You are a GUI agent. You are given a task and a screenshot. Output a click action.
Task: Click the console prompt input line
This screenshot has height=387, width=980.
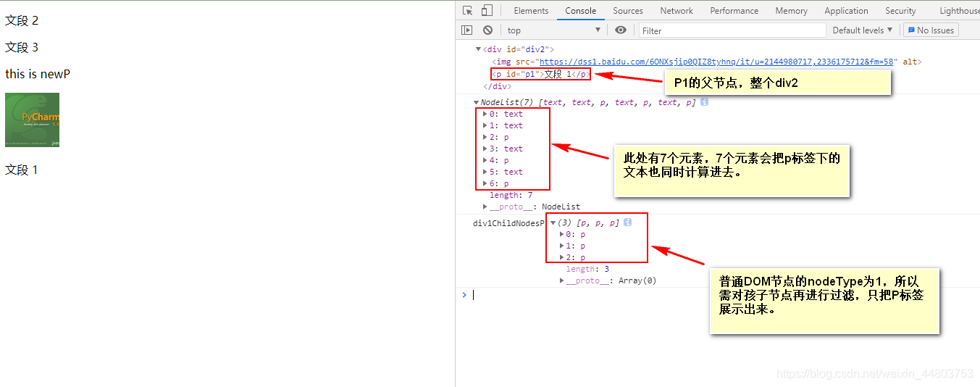pos(724,295)
